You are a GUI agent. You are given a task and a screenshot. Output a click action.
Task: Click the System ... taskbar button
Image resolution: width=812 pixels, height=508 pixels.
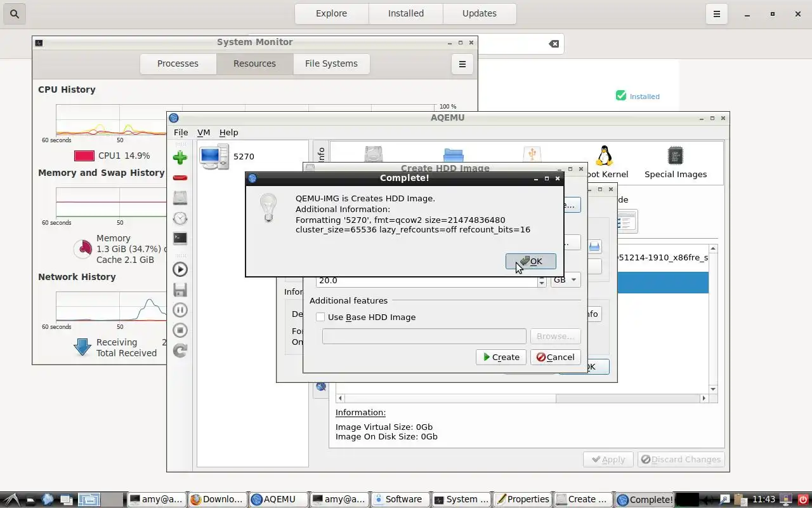click(x=461, y=499)
